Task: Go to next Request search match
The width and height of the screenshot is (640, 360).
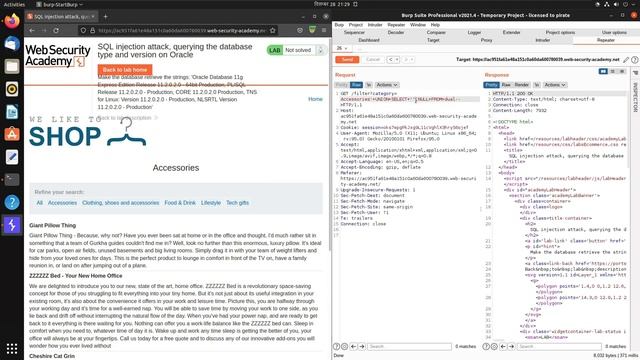Action: coord(362,347)
